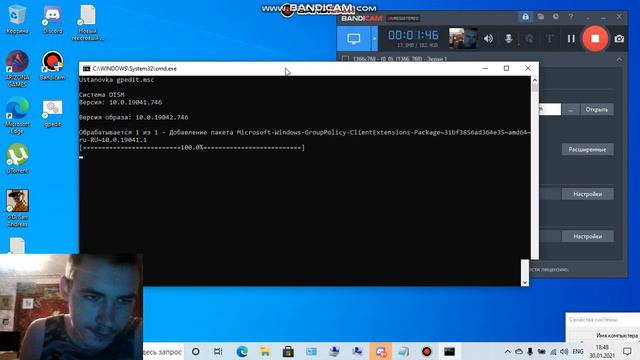This screenshot has height=360, width=640.
Task: Open the clock showing 30.01.2021
Action: click(x=602, y=351)
